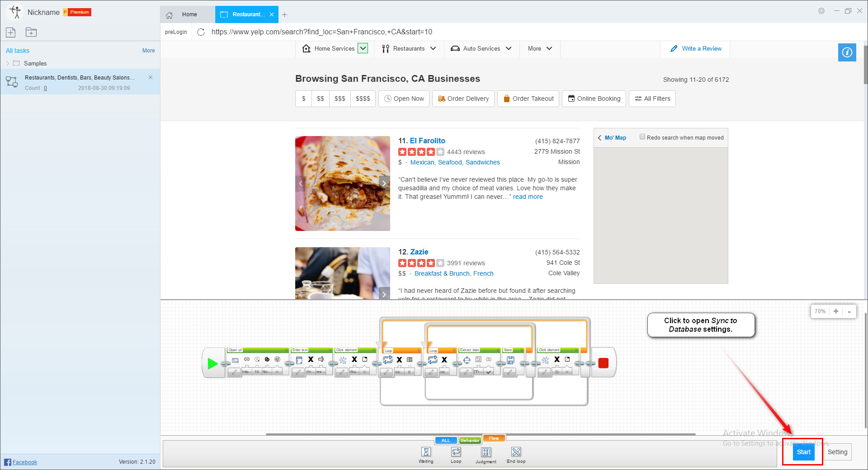Viewport: 868px width, 470px height.
Task: Click the browser pane vertical scrollbar
Action: (865, 65)
